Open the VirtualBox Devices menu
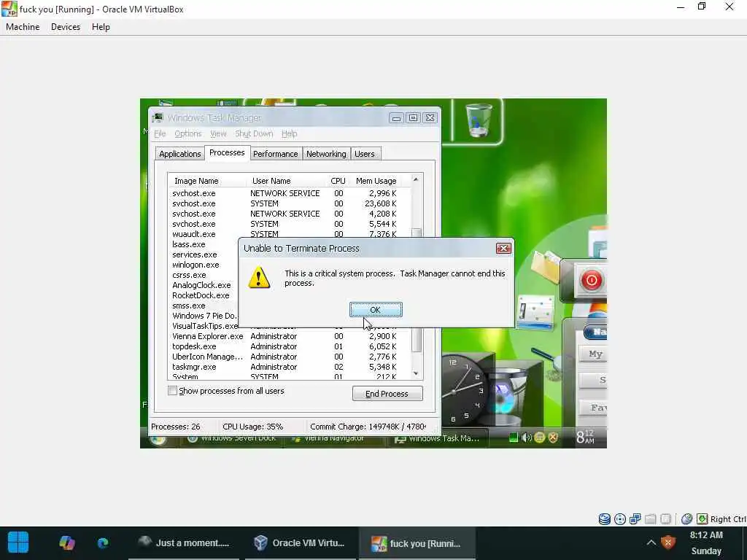The height and width of the screenshot is (560, 747). 66,27
